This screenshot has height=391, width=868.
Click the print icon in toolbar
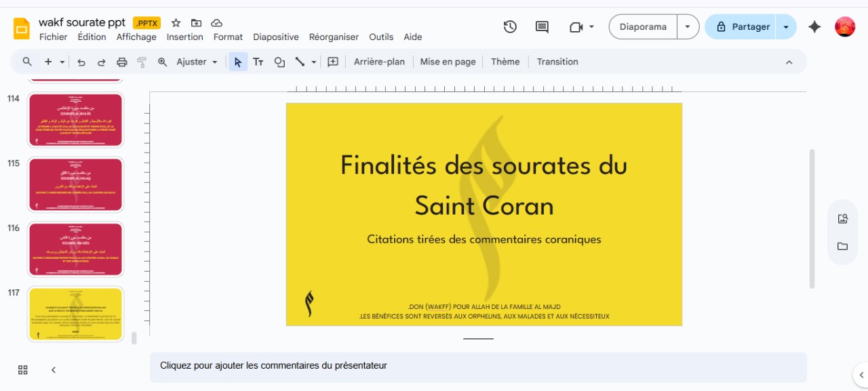pyautogui.click(x=121, y=62)
